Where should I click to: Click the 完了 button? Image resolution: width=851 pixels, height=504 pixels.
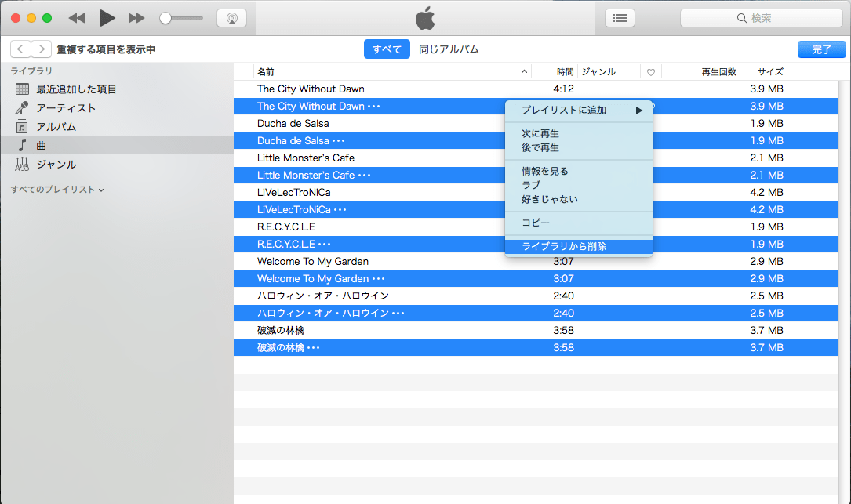(821, 49)
